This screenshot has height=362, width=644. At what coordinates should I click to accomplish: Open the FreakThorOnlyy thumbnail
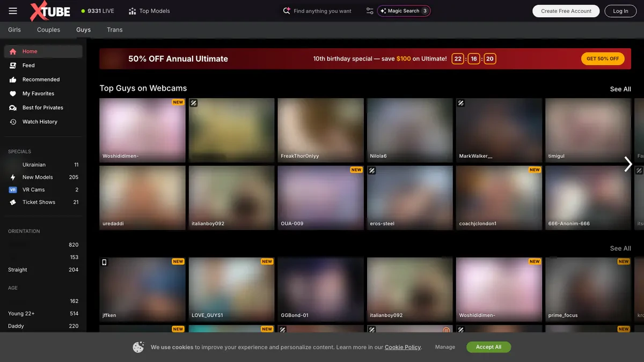tap(320, 130)
